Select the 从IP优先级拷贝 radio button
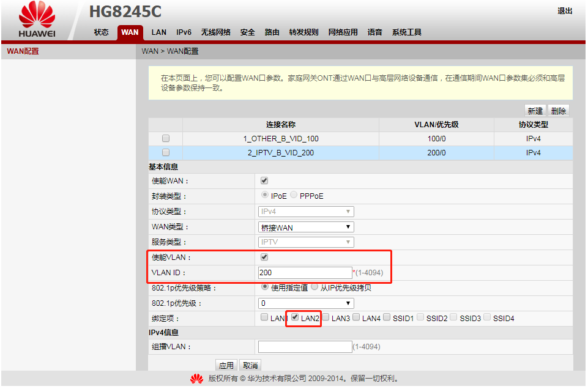This screenshot has height=389, width=588. pyautogui.click(x=314, y=287)
